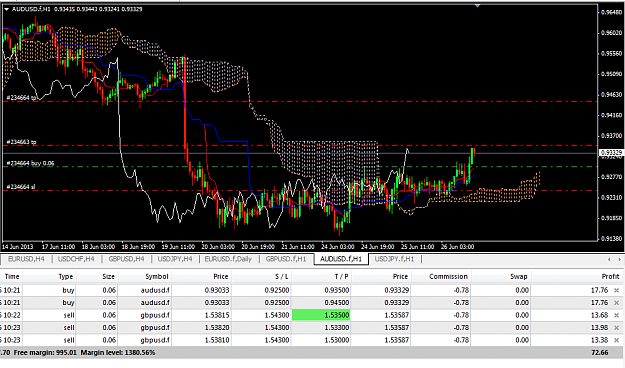This screenshot has width=625, height=368.
Task: Click S/L value 0.92500 in first audusd.f row
Action: click(x=277, y=290)
